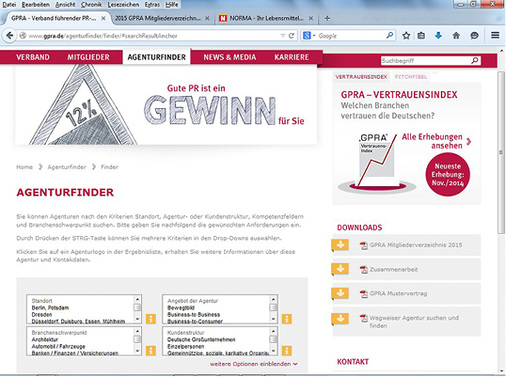Image resolution: width=506 pixels, height=377 pixels.
Task: Open the Ansicht menu
Action: [x=65, y=4]
